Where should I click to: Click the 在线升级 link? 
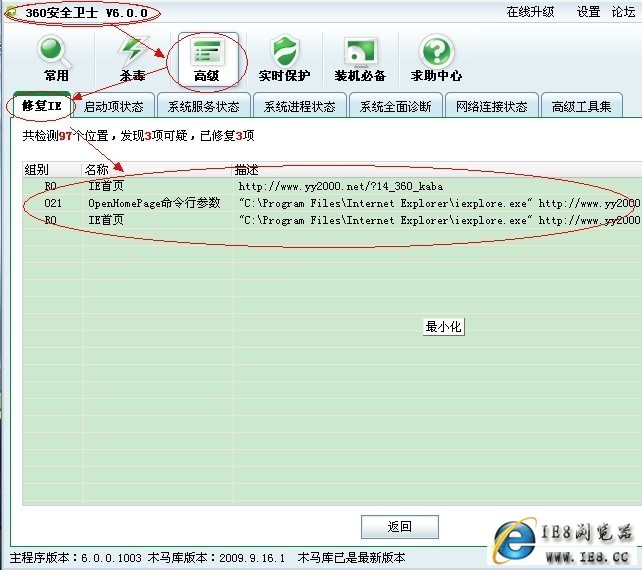coord(530,12)
